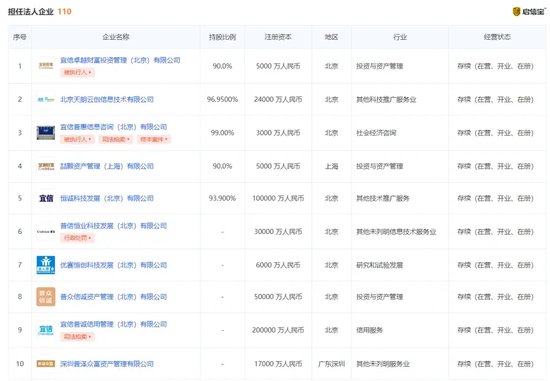This screenshot has width=550, height=381.
Task: Open company 喆颢资产管理（上海）有限公司
Action: pos(107,166)
